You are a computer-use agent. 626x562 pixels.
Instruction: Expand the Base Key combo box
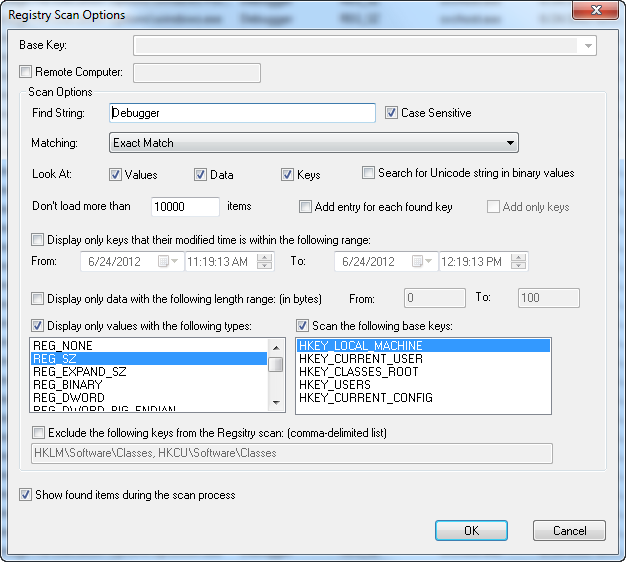point(587,46)
